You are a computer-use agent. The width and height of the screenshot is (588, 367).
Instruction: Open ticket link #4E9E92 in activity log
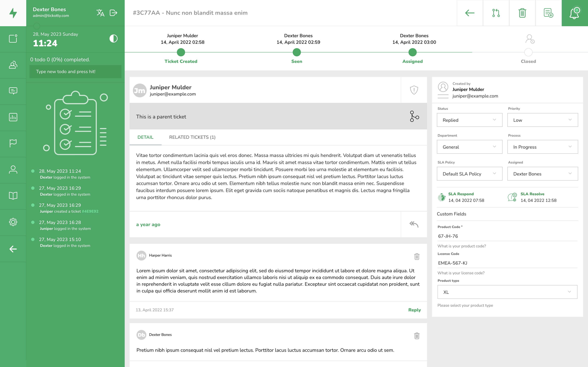(x=90, y=211)
